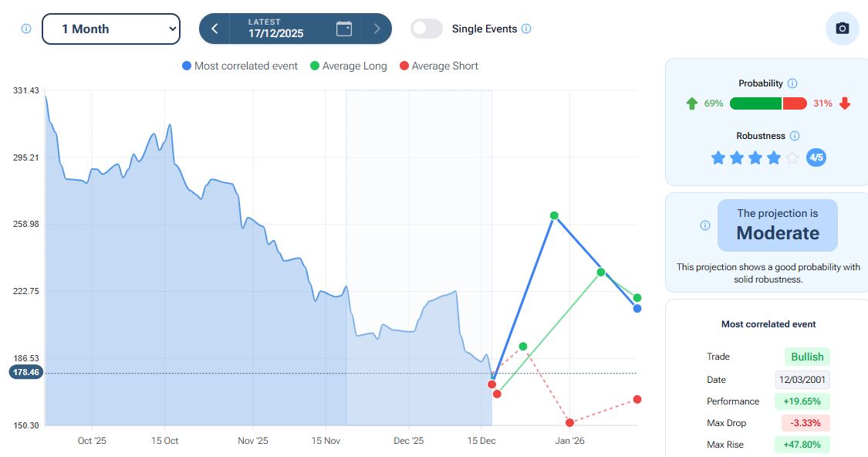
Task: Click info icon beside the period dropdown
Action: click(26, 29)
